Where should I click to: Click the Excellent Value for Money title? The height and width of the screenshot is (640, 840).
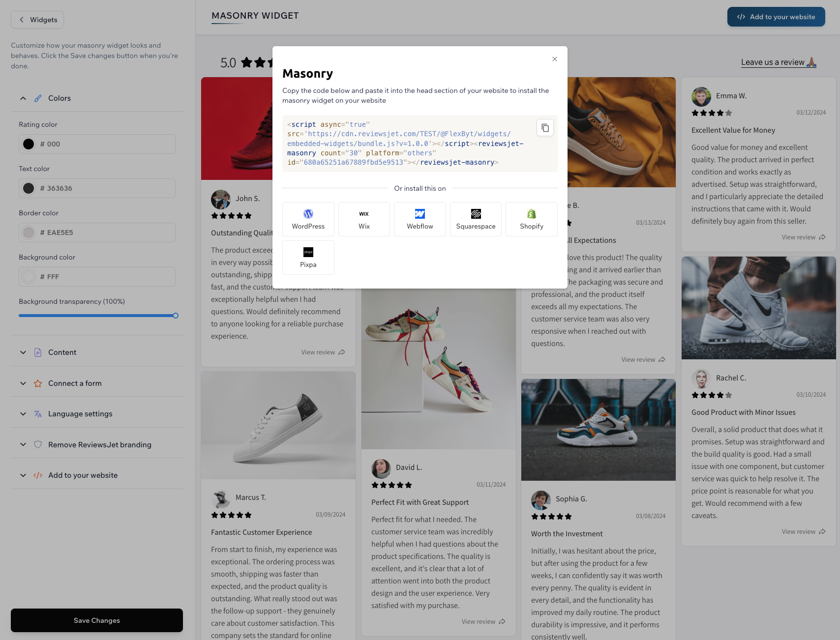[x=733, y=130]
